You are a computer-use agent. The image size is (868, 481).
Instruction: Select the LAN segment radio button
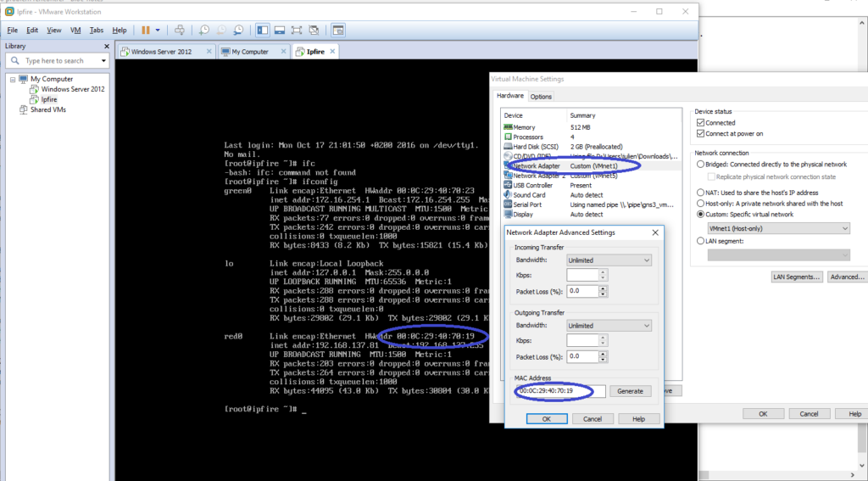(x=701, y=241)
